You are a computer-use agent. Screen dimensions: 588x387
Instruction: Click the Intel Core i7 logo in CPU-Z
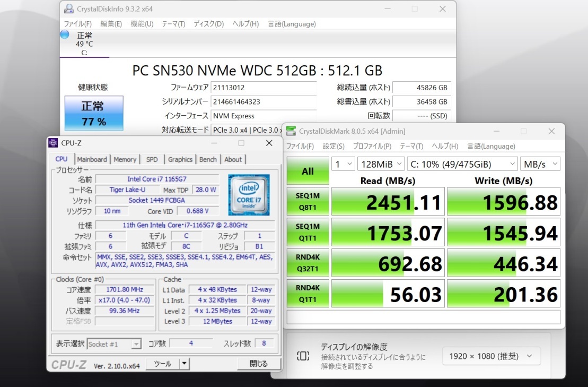coord(249,195)
